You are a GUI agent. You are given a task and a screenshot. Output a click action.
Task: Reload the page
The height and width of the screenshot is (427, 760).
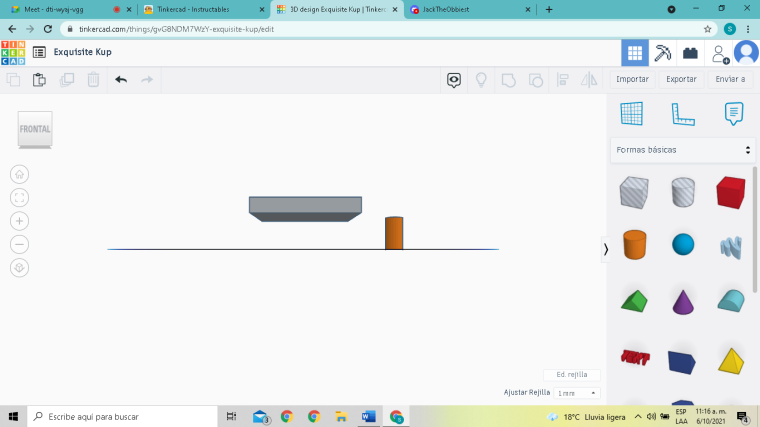click(48, 29)
